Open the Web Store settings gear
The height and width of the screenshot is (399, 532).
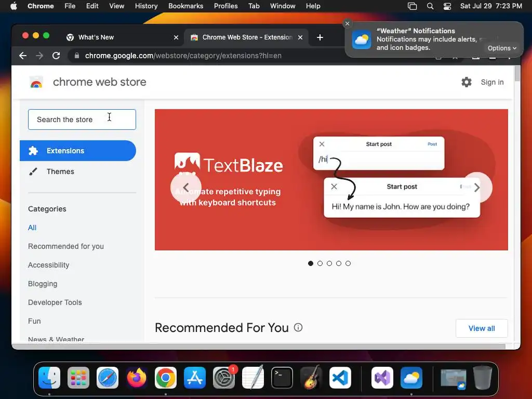click(x=467, y=82)
